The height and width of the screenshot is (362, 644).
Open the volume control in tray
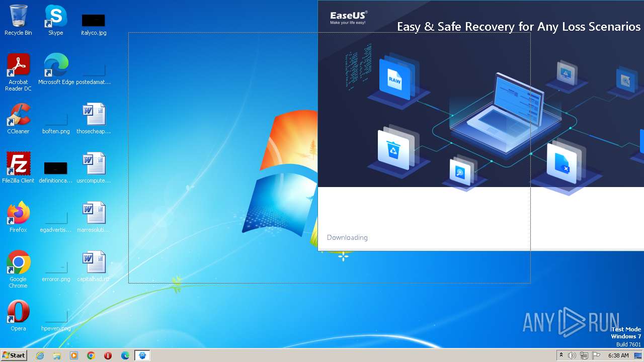click(572, 355)
